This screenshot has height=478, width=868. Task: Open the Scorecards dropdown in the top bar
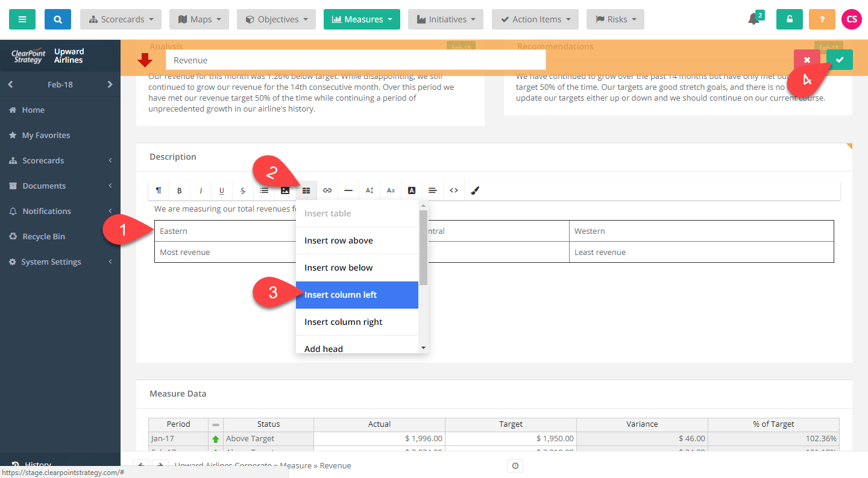tap(121, 19)
